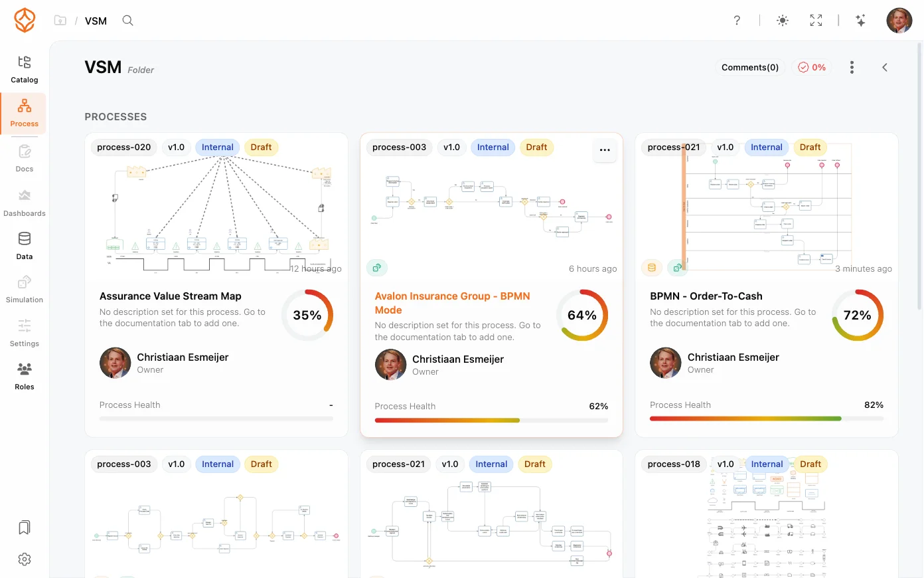Viewport: 924px width, 578px height.
Task: Click the 64% progress ring
Action: tap(582, 315)
